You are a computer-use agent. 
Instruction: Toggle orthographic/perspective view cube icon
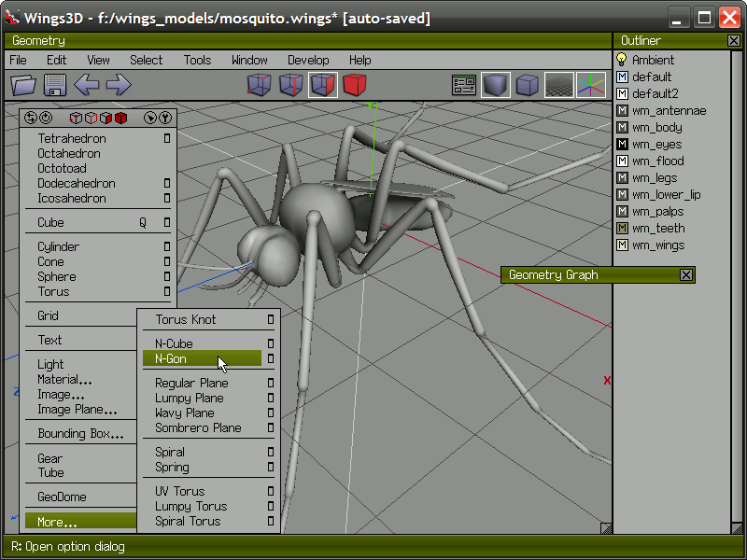tap(528, 85)
